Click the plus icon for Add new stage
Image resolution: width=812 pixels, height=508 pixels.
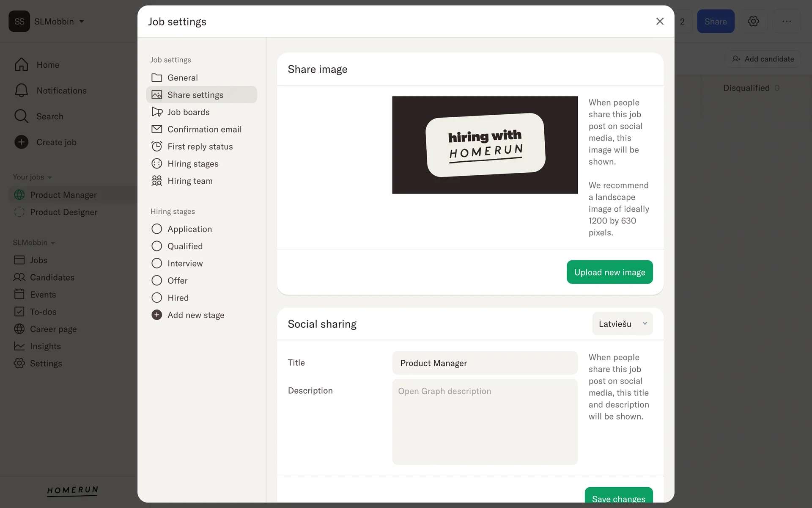tap(157, 315)
